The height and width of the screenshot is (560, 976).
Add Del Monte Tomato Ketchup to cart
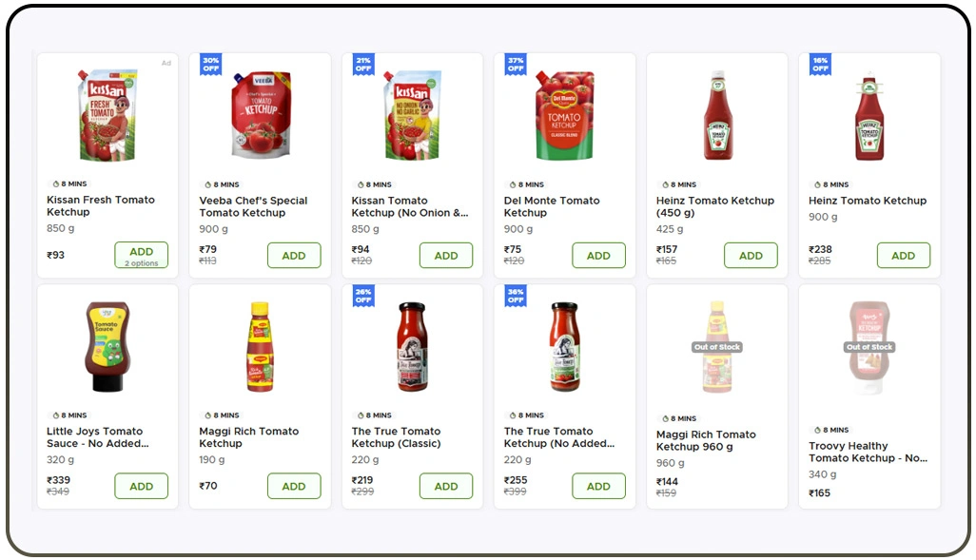tap(598, 255)
